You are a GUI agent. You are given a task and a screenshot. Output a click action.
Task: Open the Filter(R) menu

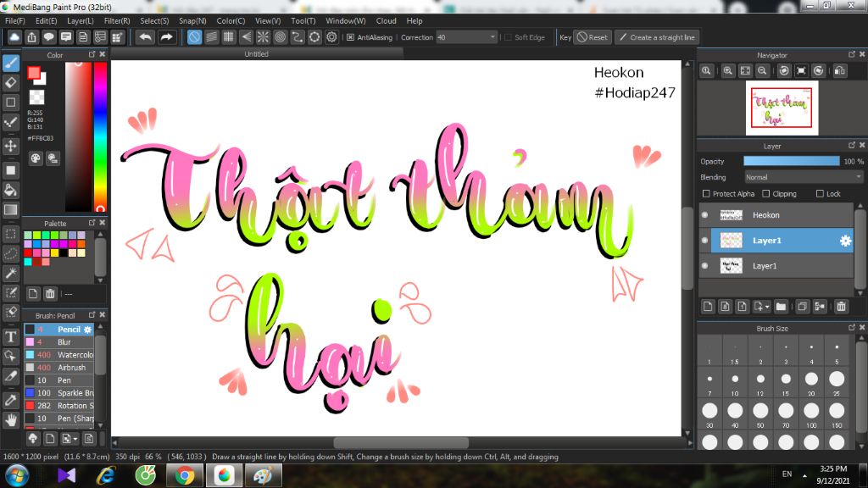(117, 20)
